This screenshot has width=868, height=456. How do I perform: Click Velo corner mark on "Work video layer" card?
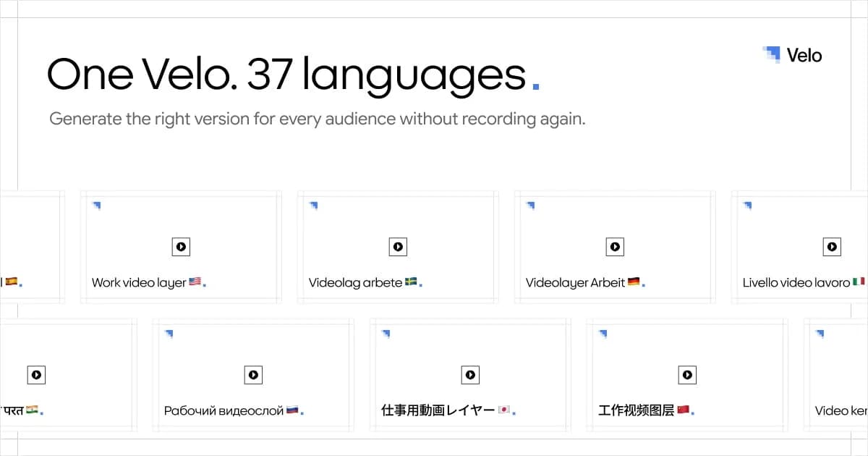pyautogui.click(x=96, y=206)
